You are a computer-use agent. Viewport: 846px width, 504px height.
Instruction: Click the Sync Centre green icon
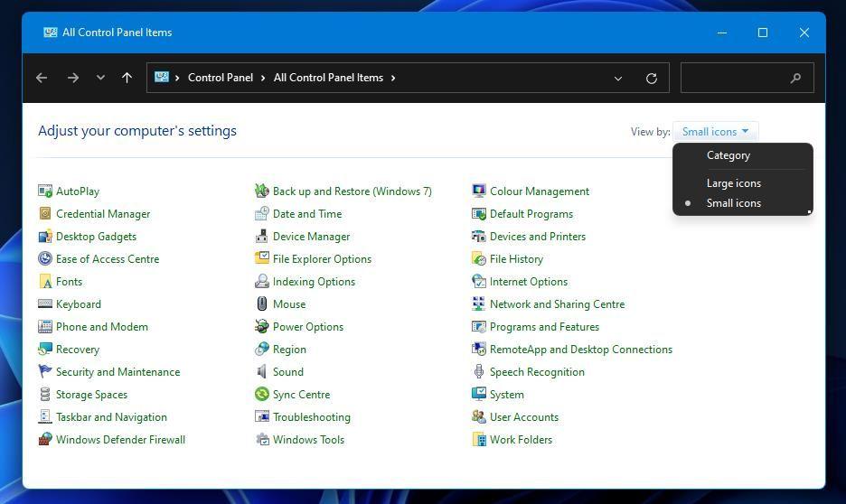point(262,395)
